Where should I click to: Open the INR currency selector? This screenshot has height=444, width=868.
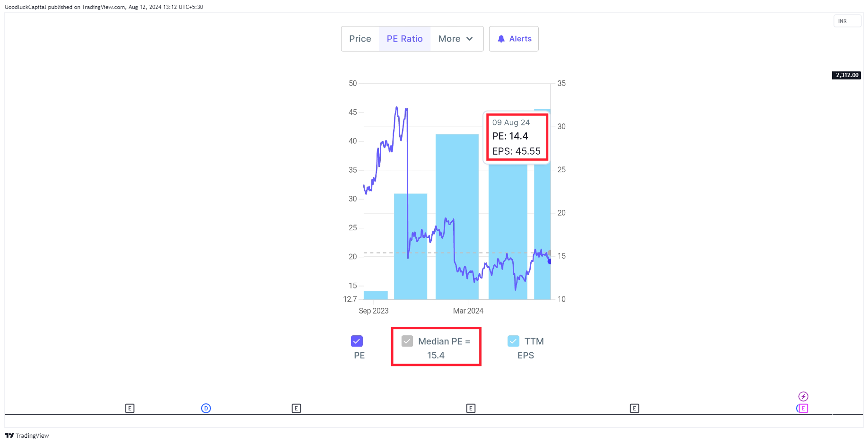click(847, 21)
